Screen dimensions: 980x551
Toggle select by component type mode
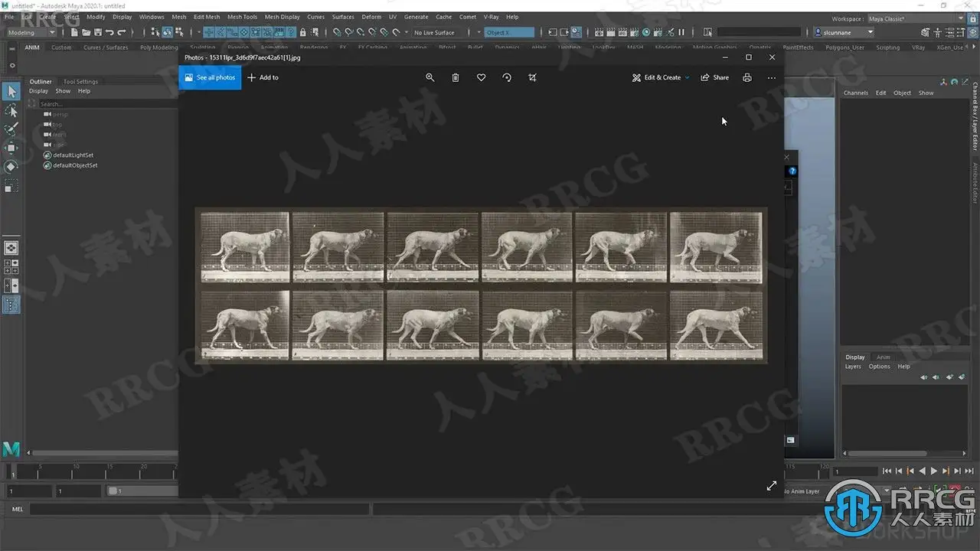click(x=179, y=32)
